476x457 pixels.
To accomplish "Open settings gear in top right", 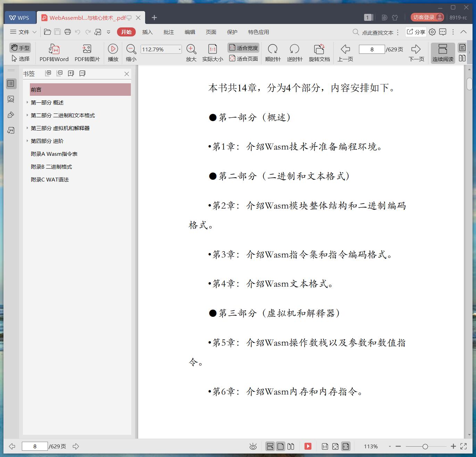I will [432, 32].
